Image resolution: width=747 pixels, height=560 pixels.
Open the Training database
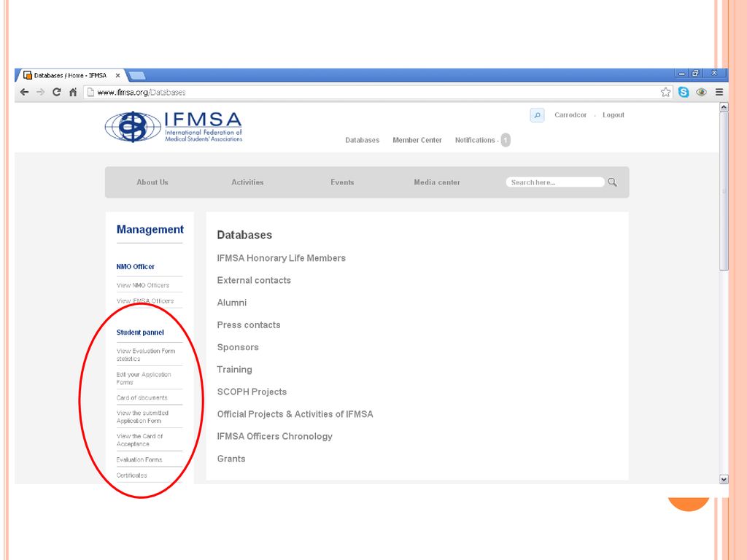tap(234, 370)
